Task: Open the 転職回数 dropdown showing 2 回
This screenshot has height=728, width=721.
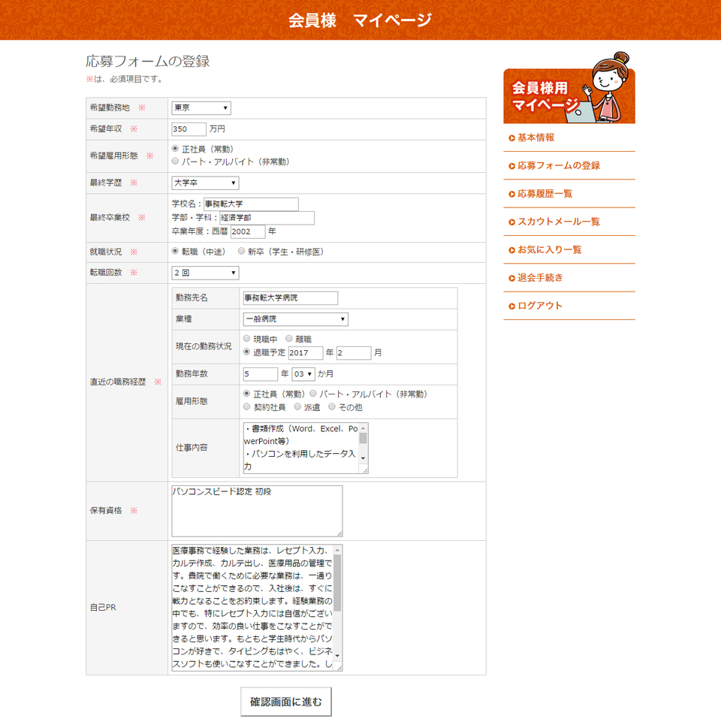Action: pos(205,273)
